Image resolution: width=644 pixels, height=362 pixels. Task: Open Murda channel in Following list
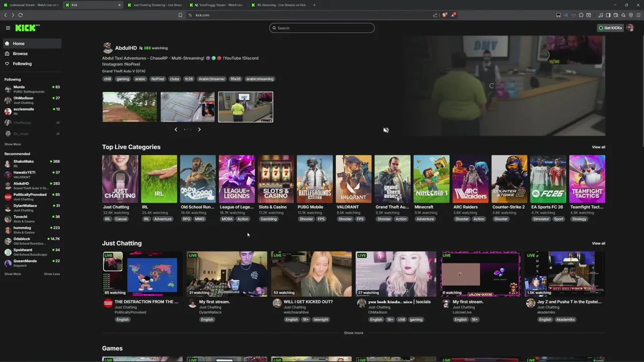(x=32, y=89)
